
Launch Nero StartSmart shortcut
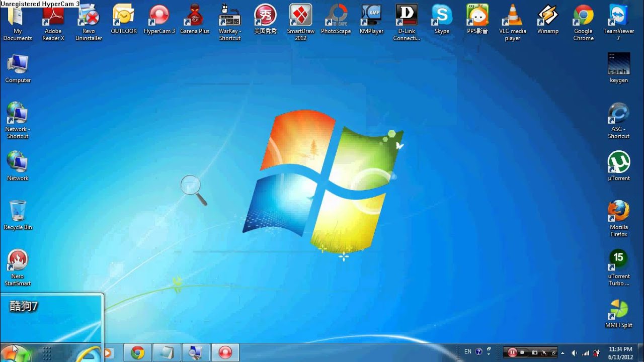click(x=18, y=268)
